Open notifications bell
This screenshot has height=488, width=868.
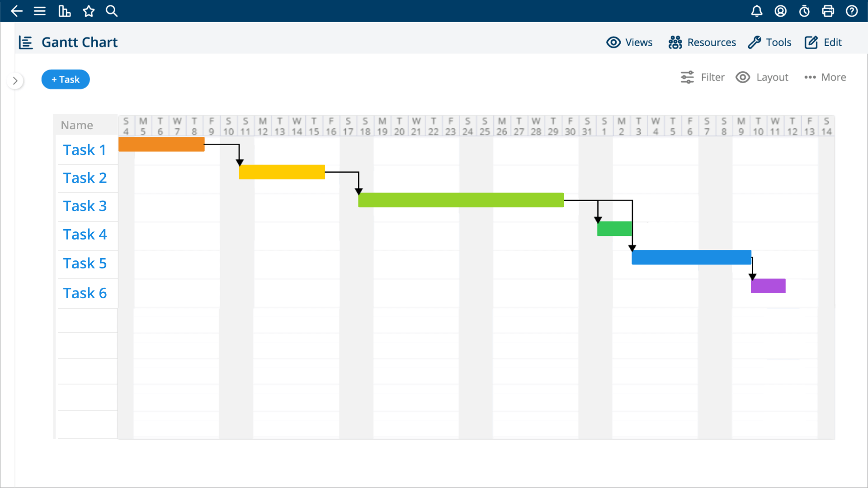[x=757, y=11]
